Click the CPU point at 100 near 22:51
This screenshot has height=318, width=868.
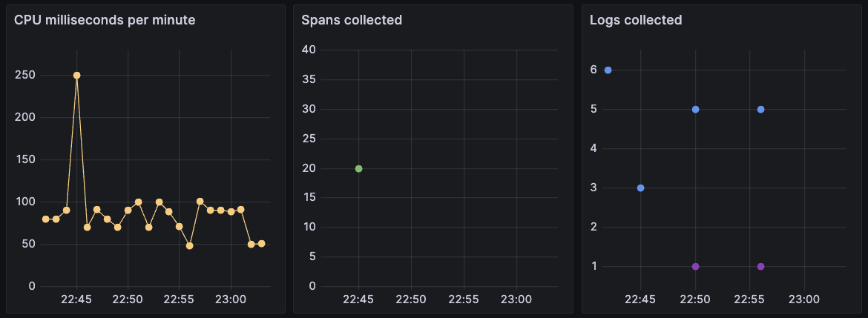[139, 202]
